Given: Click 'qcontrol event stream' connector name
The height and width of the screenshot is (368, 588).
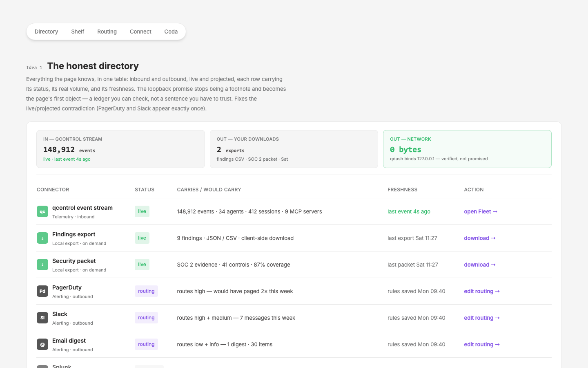Looking at the screenshot, I should (x=82, y=208).
